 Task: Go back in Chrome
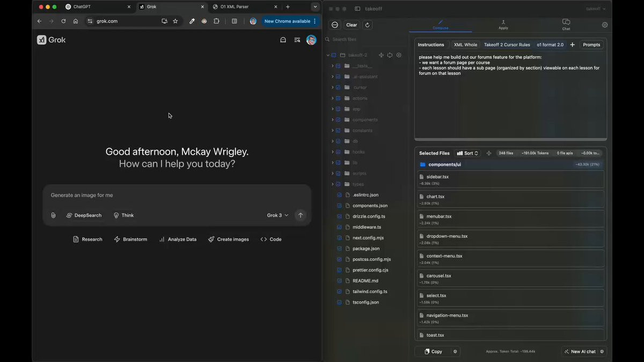pos(39,21)
